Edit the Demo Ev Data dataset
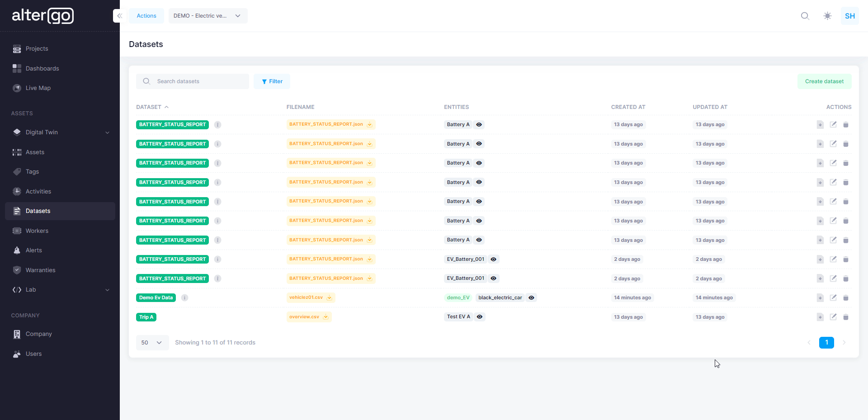 pos(833,297)
